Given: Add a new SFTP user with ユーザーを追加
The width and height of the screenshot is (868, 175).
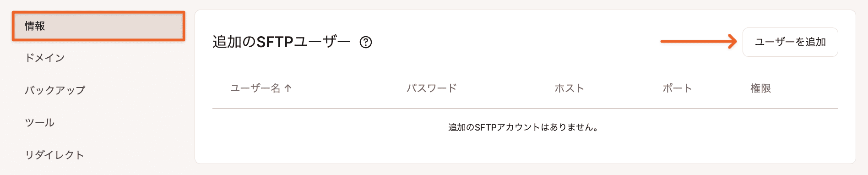Looking at the screenshot, I should [790, 42].
